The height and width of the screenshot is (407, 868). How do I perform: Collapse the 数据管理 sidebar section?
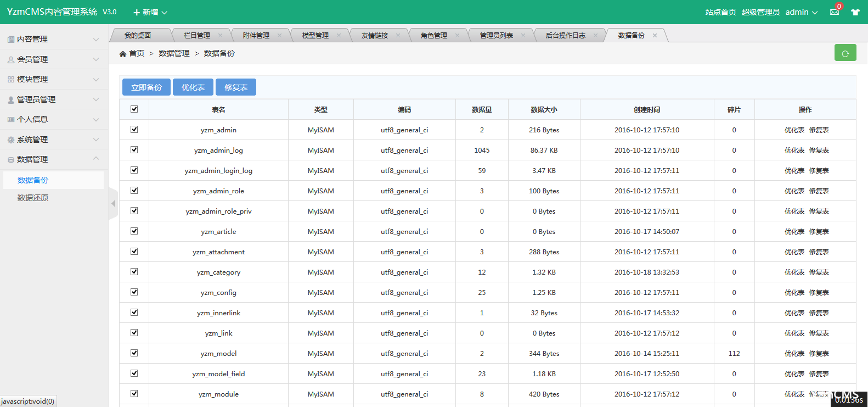53,159
